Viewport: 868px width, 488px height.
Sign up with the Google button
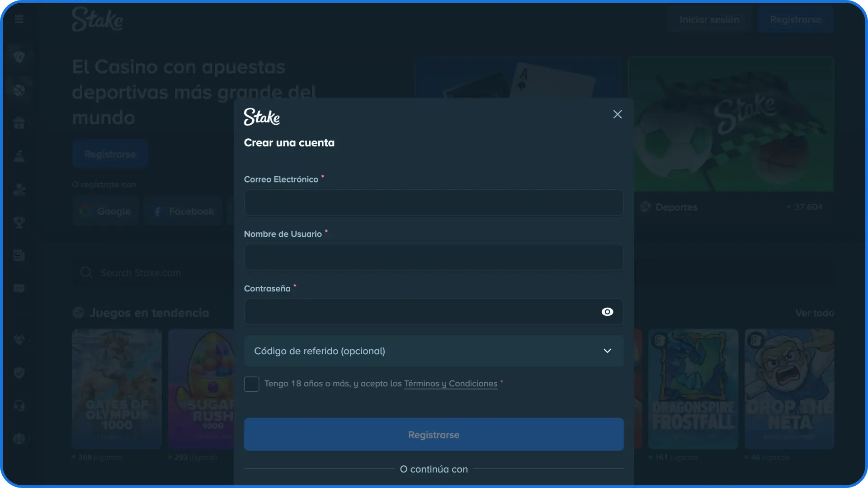[106, 211]
